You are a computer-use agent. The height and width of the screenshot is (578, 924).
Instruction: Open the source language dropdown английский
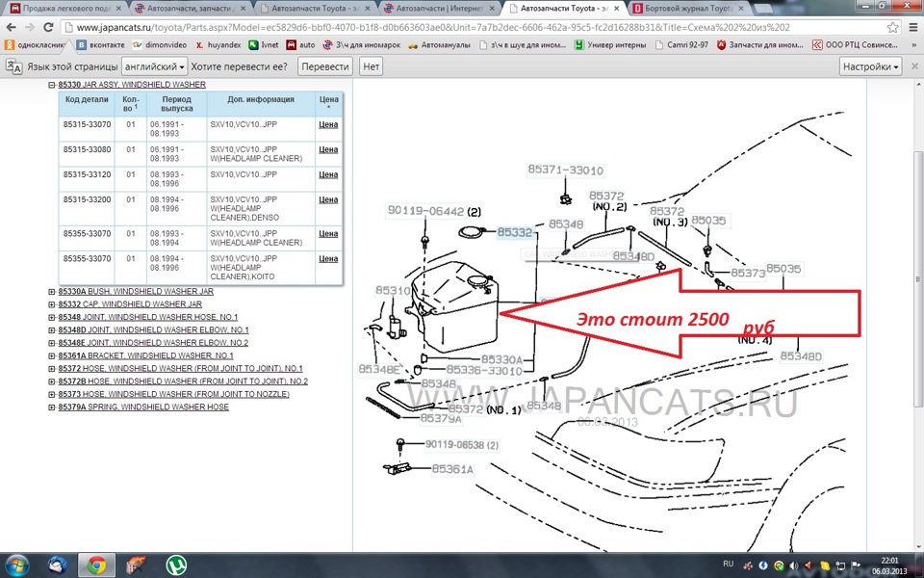click(154, 66)
